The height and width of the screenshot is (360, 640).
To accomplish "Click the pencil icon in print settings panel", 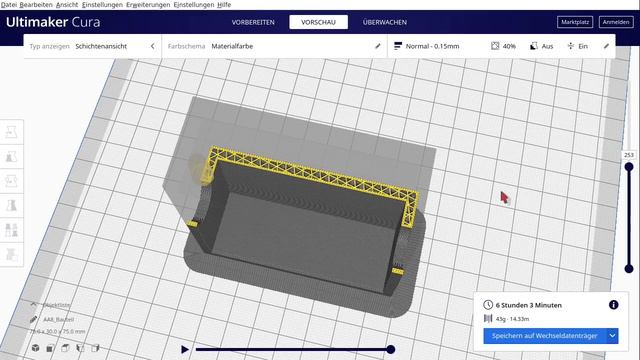I will (x=606, y=46).
